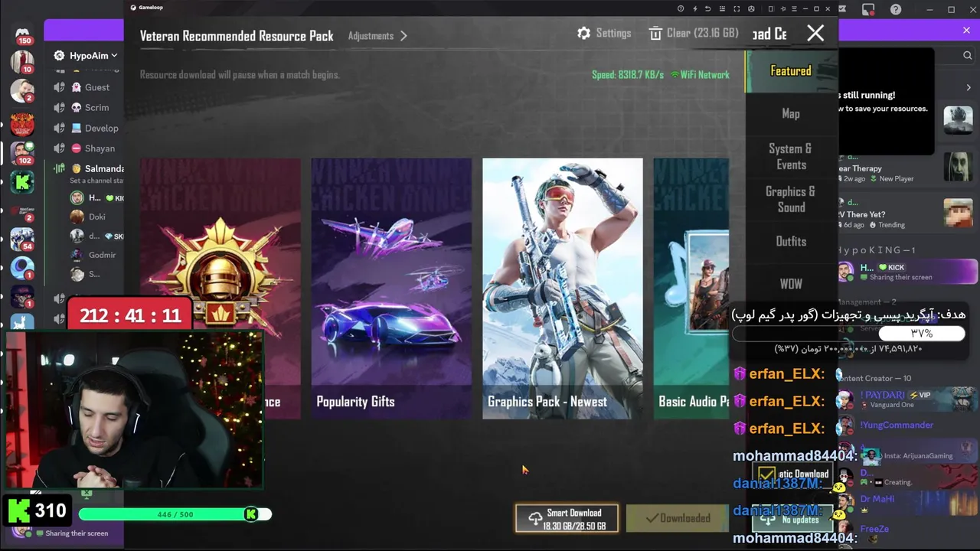This screenshot has width=980, height=551.
Task: Click Gameloop help question-mark icon
Action: tap(681, 8)
